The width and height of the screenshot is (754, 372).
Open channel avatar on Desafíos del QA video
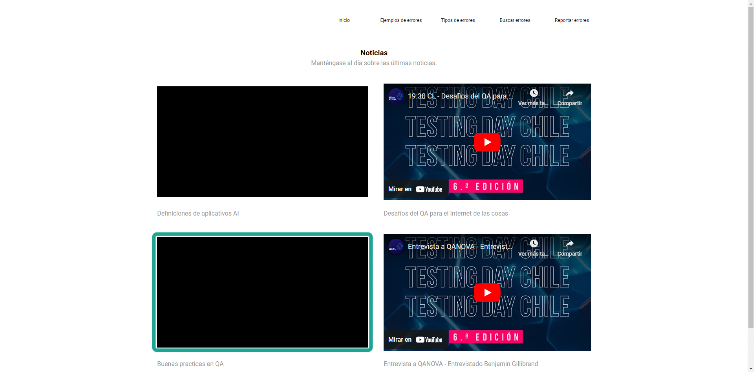(396, 96)
